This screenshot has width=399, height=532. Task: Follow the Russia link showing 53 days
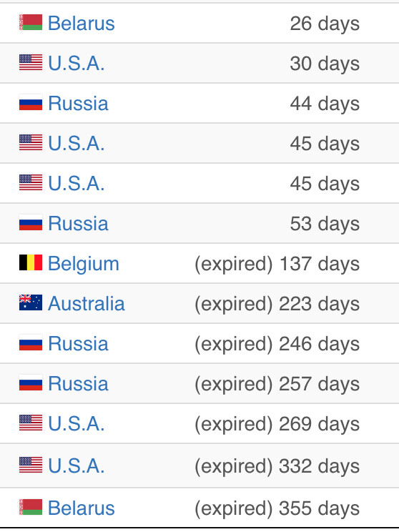point(79,223)
